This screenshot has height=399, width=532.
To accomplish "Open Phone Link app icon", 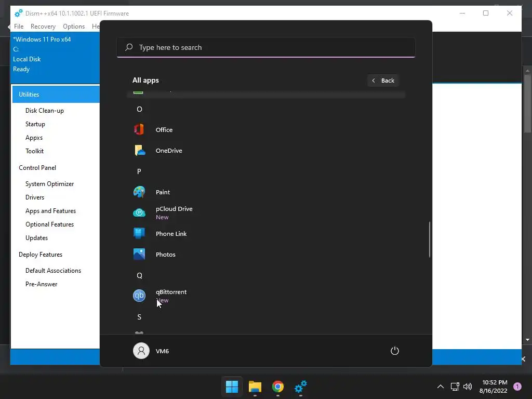I will pos(139,233).
